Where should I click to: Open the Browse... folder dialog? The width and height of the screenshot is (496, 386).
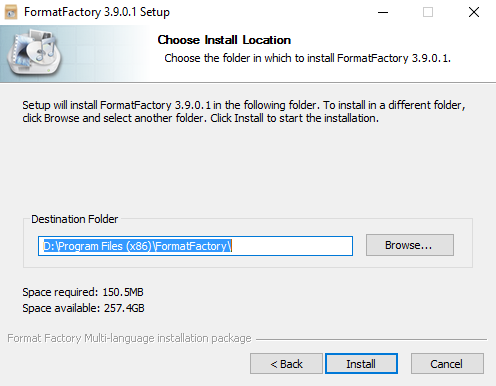click(410, 245)
